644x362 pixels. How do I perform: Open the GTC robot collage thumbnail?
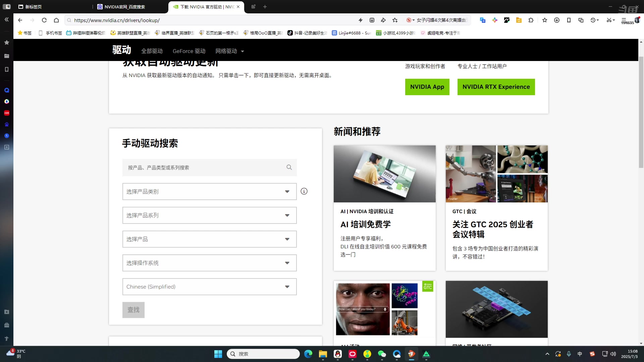[496, 174]
